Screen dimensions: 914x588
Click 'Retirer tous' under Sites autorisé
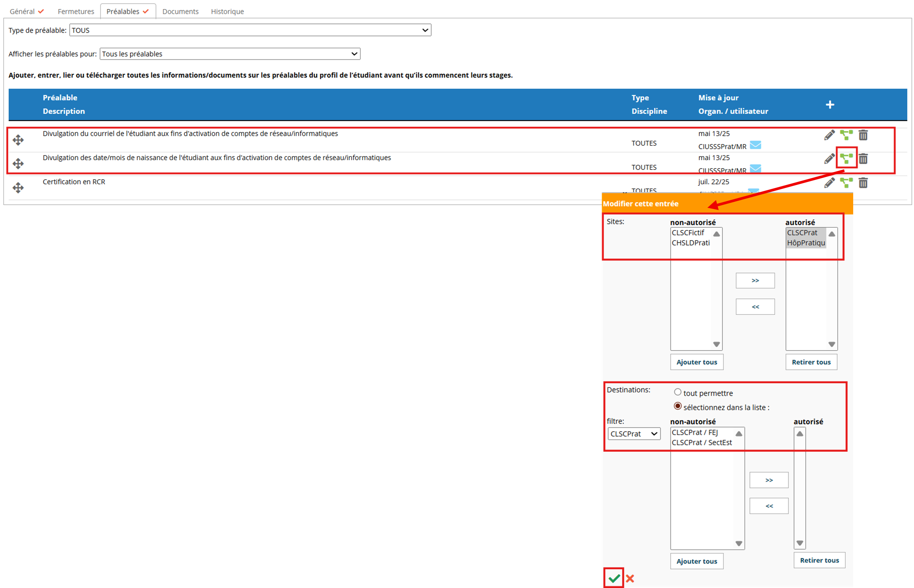(811, 362)
